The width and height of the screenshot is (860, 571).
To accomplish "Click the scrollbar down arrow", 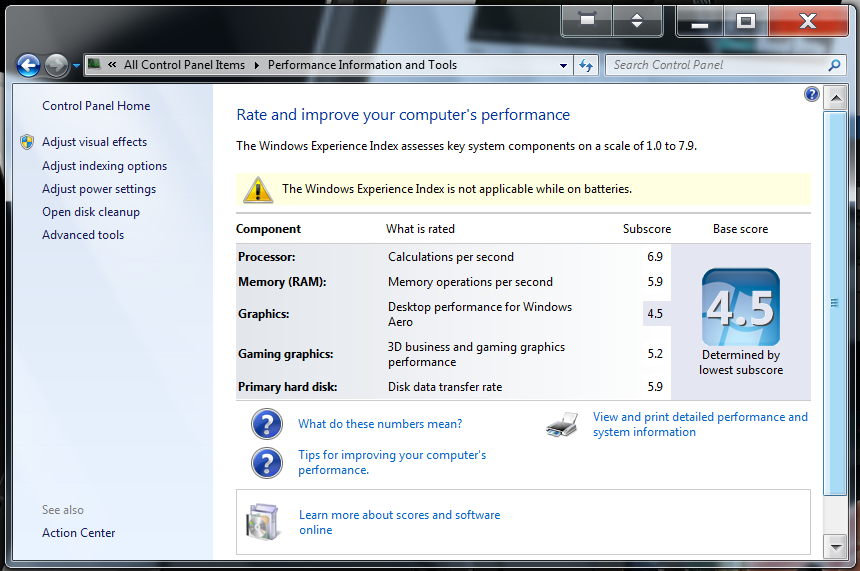I will (x=836, y=546).
